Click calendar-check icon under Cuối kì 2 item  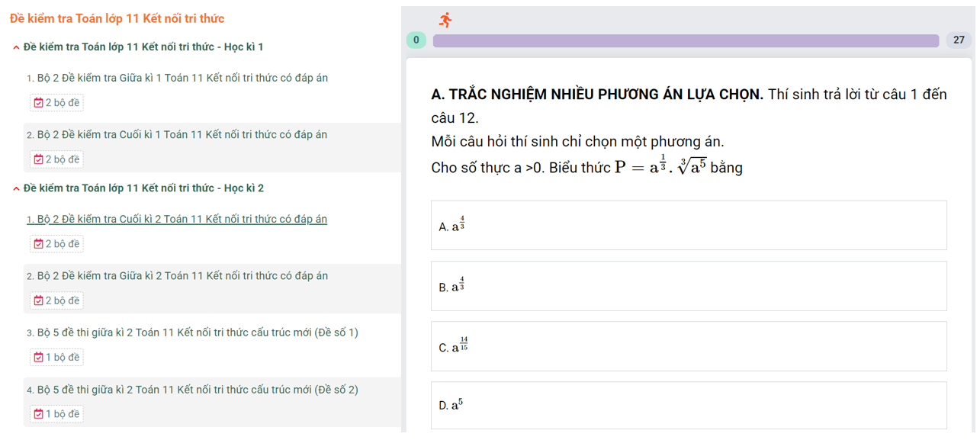point(38,244)
